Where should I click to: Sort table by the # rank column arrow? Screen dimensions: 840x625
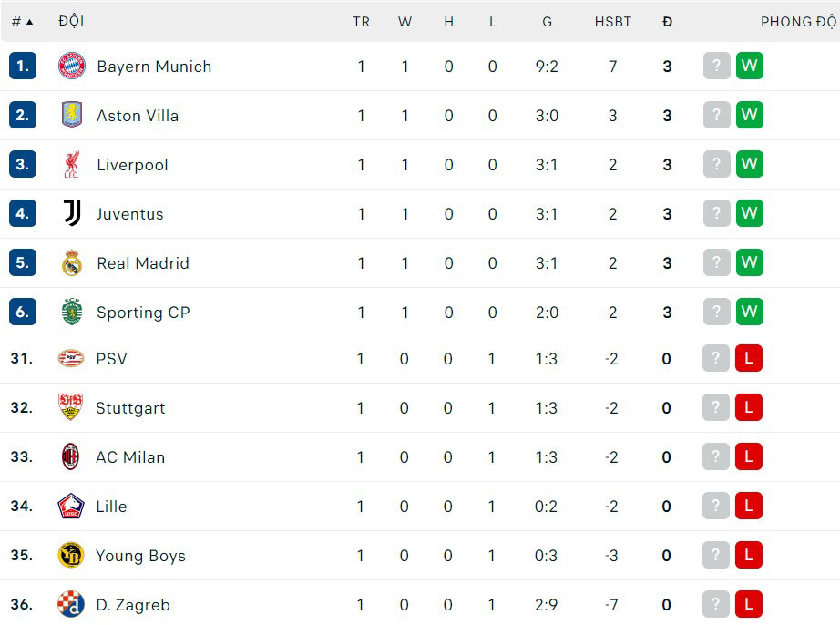29,22
